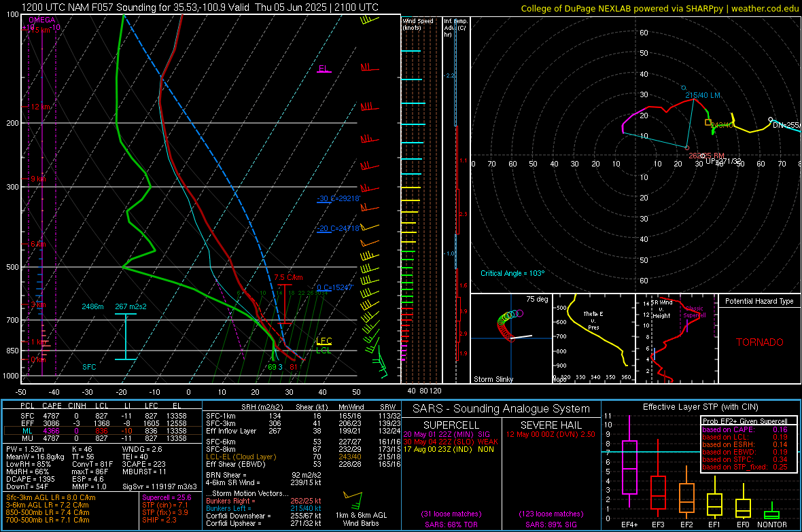Click the 'MeanW = 16.8g/kg' value
The image size is (802, 532).
35,457
